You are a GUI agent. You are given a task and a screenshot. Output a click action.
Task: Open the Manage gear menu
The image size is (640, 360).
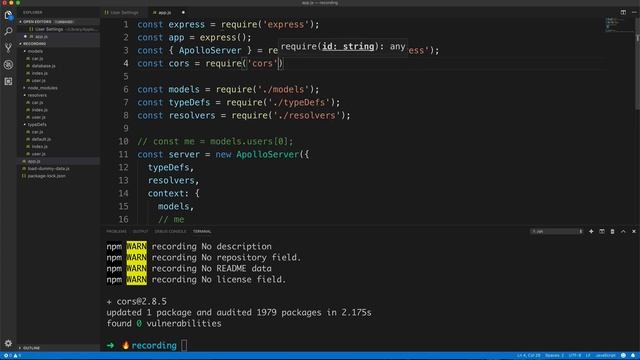pyautogui.click(x=8, y=343)
